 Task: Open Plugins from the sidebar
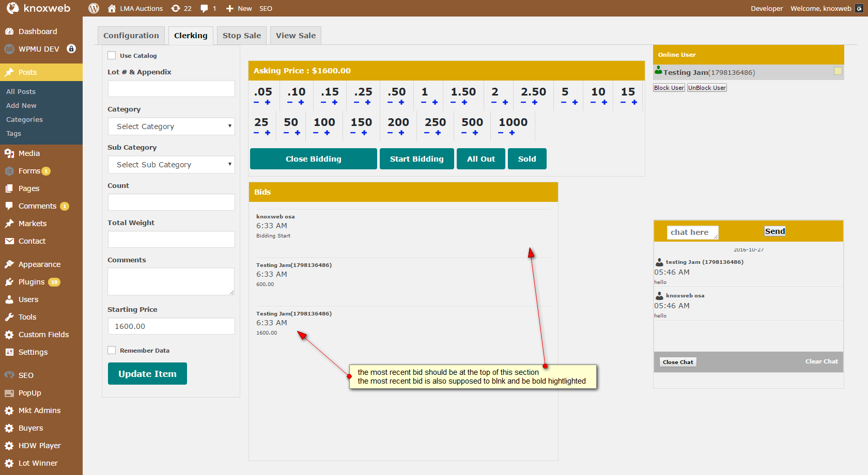click(32, 282)
